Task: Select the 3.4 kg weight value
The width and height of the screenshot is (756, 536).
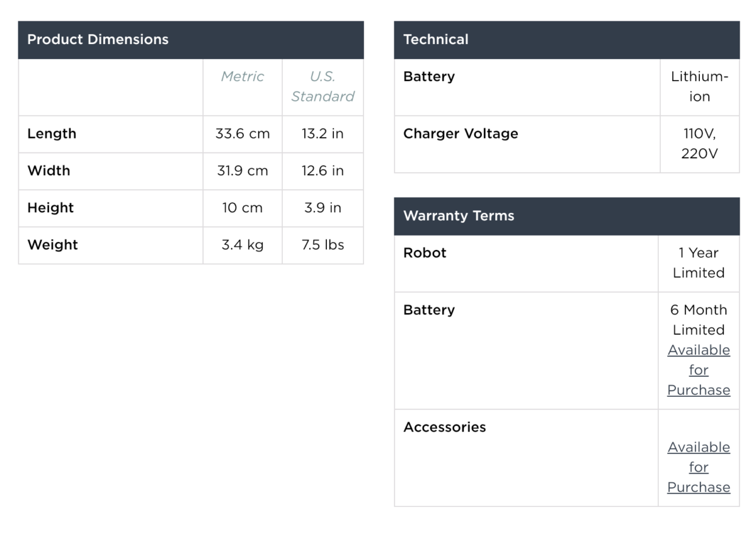Action: pos(243,245)
